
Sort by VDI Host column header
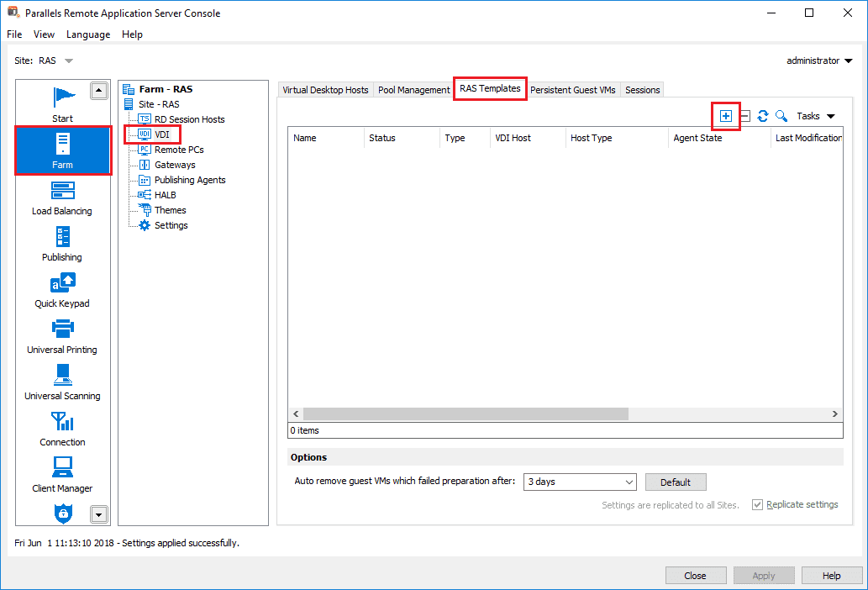tap(528, 138)
